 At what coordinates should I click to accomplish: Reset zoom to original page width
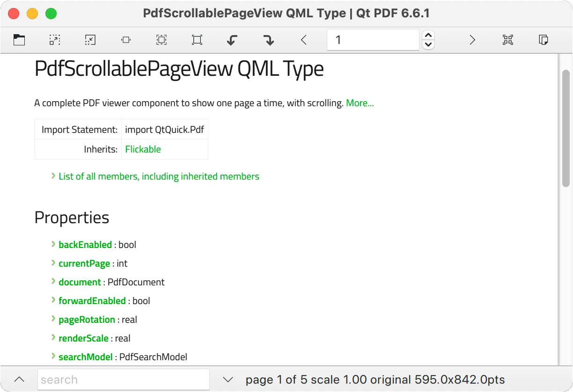[x=125, y=40]
